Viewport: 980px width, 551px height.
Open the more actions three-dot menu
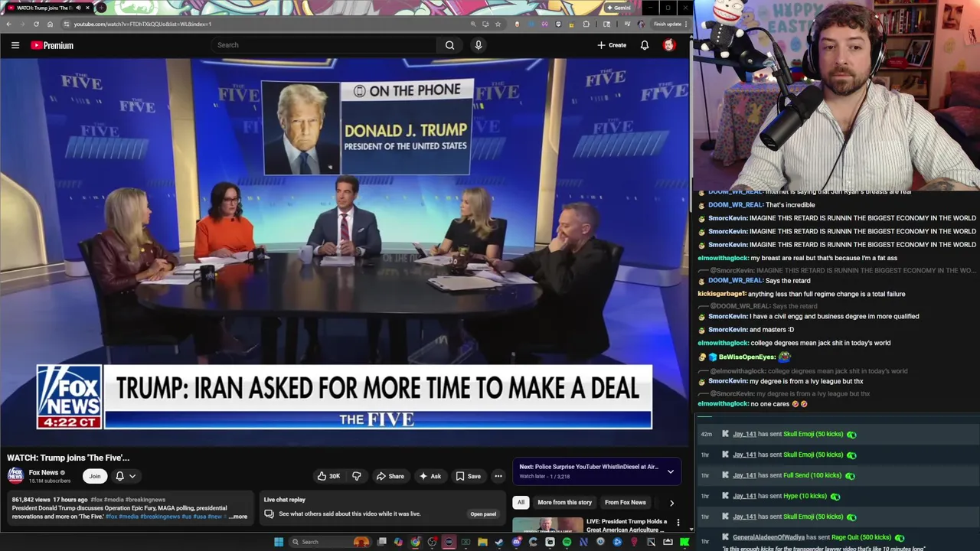click(498, 476)
